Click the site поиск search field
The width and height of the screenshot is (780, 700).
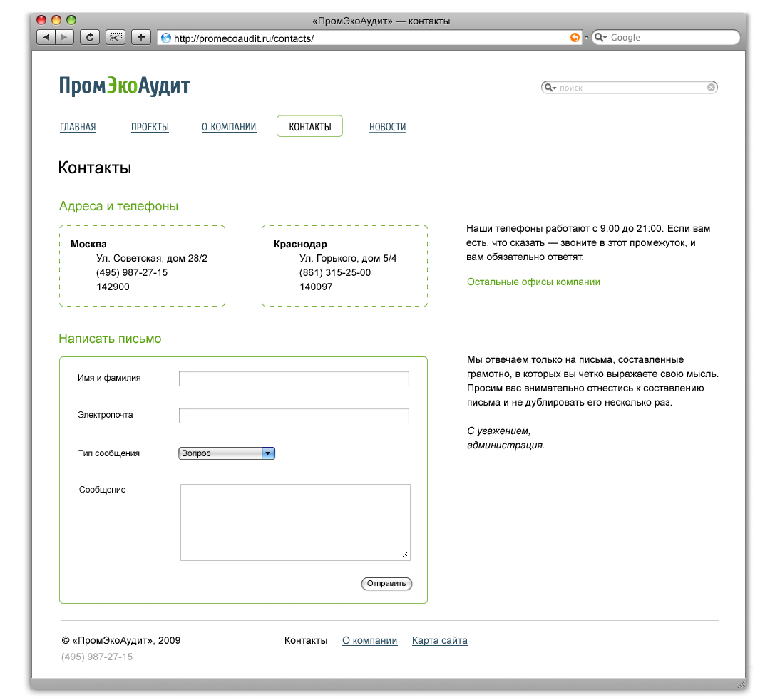[630, 88]
